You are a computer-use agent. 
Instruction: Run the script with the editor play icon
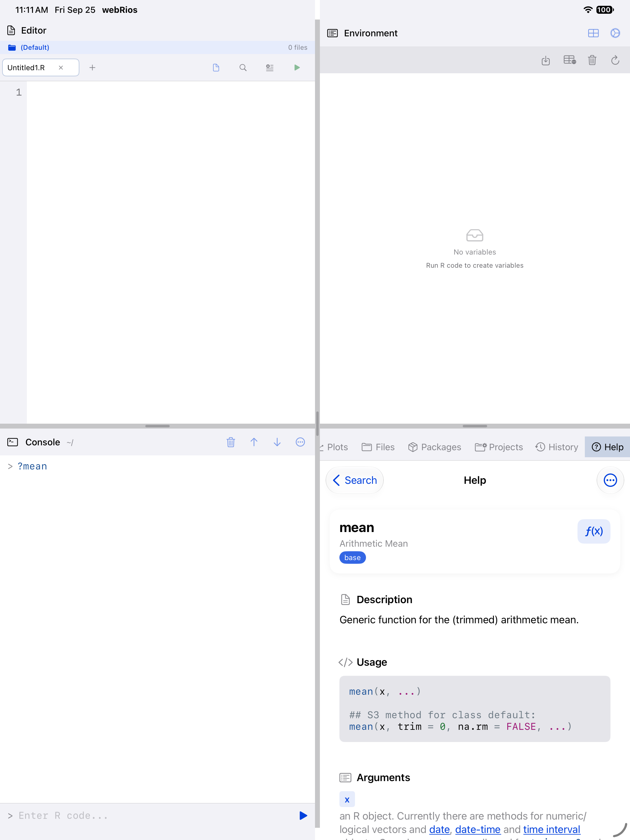pos(297,67)
